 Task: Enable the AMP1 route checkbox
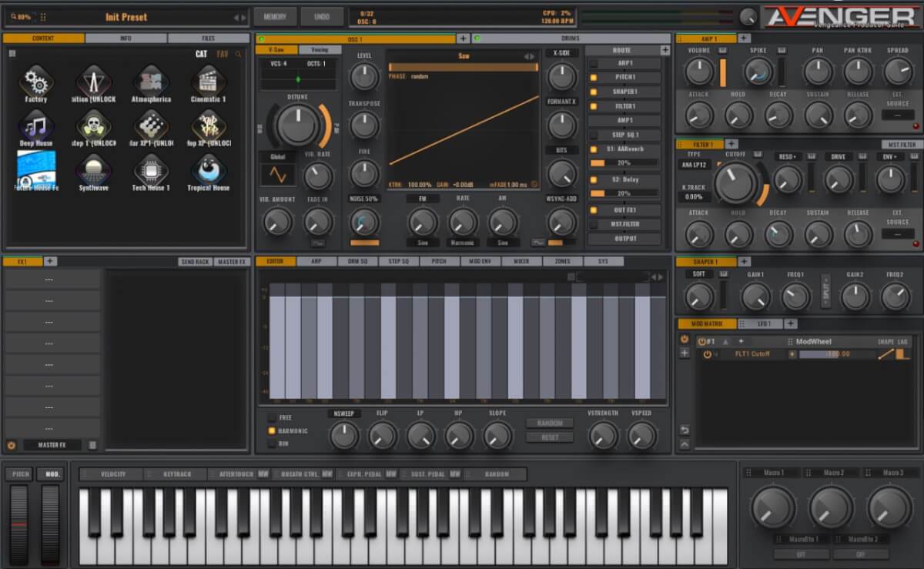click(x=594, y=64)
